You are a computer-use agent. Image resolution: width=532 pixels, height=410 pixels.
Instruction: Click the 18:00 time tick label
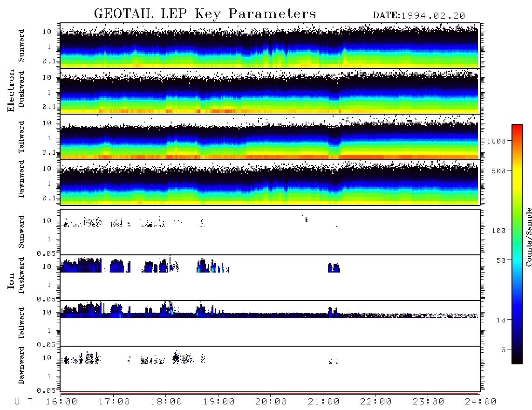[166, 402]
